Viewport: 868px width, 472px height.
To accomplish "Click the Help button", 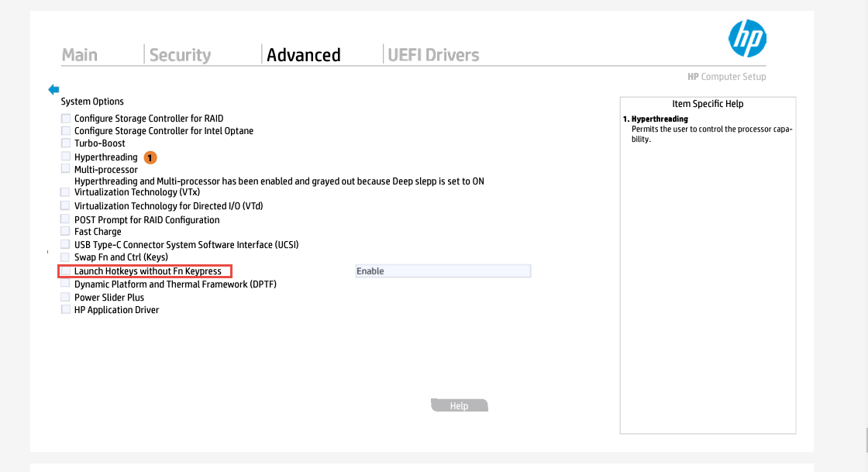I will click(x=459, y=405).
